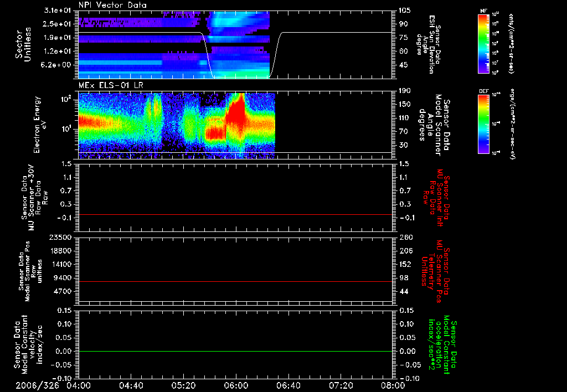The width and height of the screenshot is (567, 392).
Task: Click the 04:40 time tick label
Action: [131, 386]
